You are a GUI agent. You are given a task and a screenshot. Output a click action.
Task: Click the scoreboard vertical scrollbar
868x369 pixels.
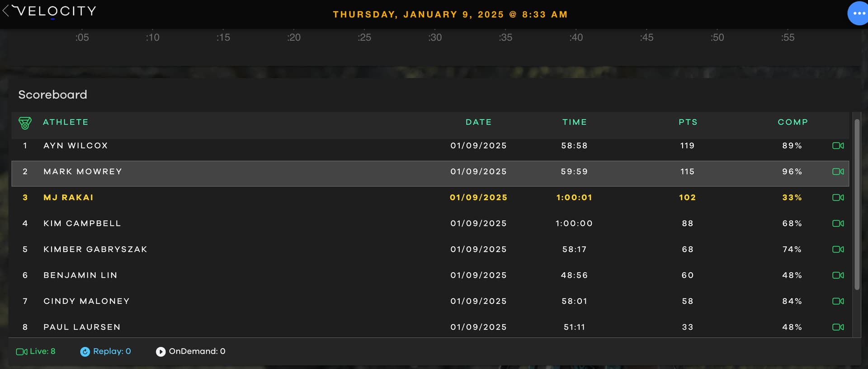(857, 205)
